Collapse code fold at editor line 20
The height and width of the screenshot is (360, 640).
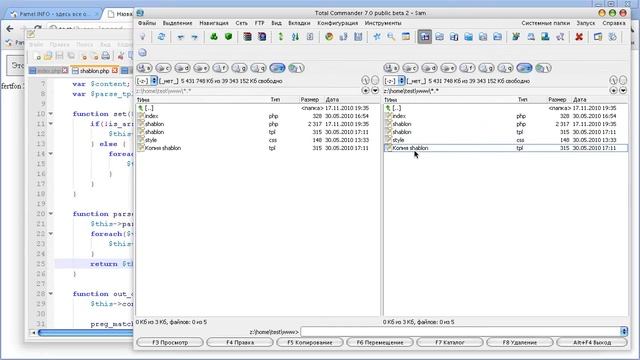click(51, 214)
